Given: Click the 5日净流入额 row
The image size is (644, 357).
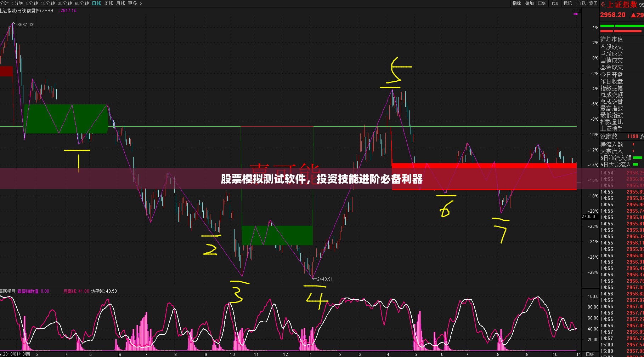Looking at the screenshot, I should click(622, 158).
